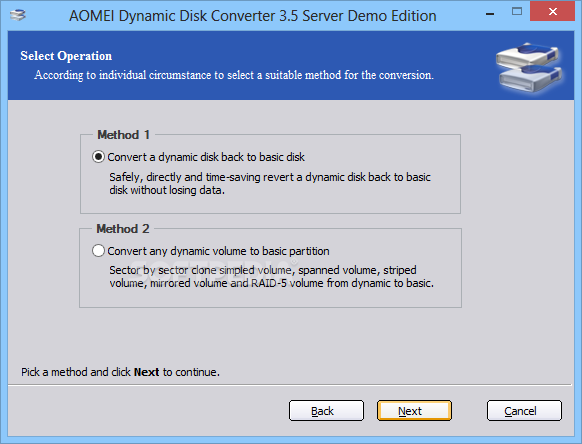Image resolution: width=582 pixels, height=444 pixels.
Task: Minimize the Dynamic Disk Converter window
Action: click(x=490, y=14)
